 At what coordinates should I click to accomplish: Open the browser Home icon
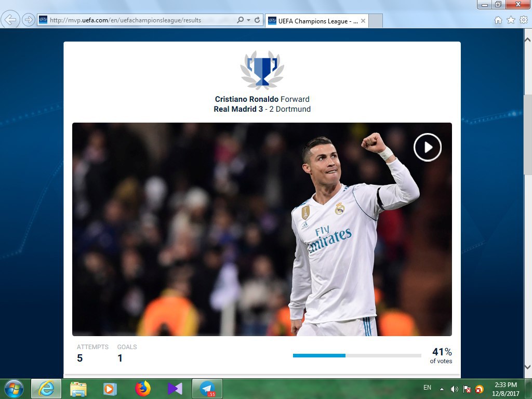coord(498,20)
